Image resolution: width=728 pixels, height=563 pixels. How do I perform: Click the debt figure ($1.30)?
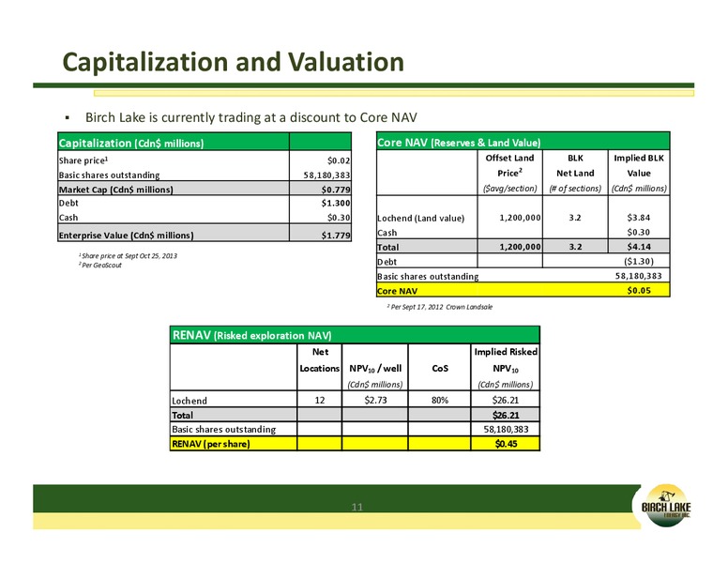tap(639, 261)
